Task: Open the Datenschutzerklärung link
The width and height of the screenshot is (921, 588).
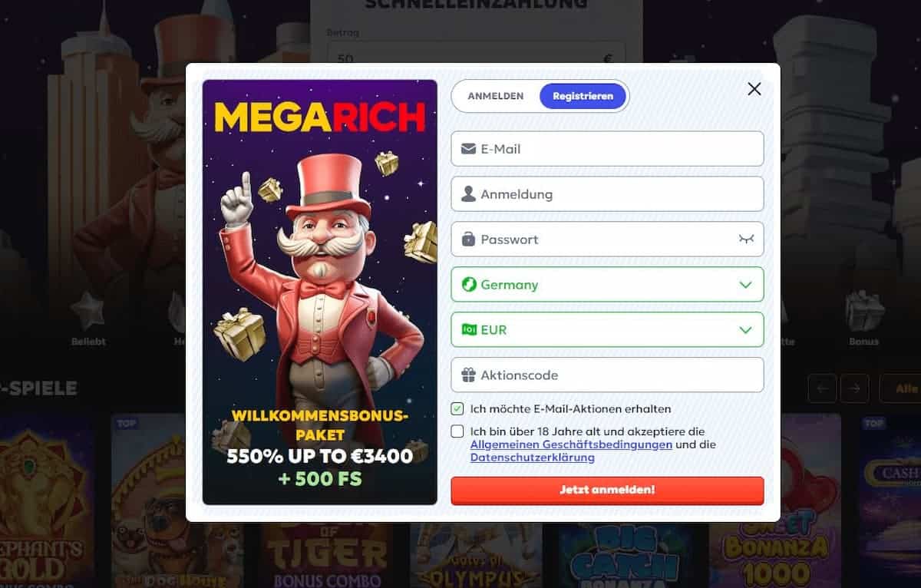Action: [533, 458]
